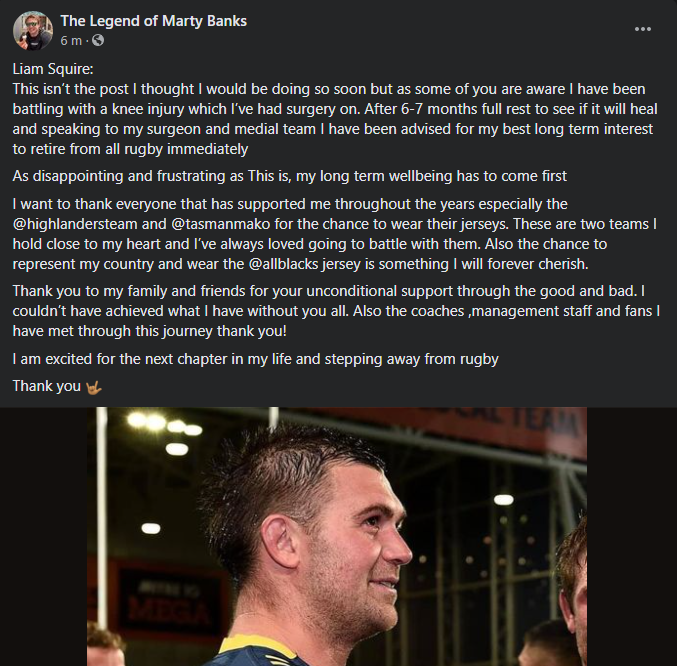Viewport: 677px width, 666px height.
Task: Open the post's 6 m timestamp
Action: coord(71,40)
